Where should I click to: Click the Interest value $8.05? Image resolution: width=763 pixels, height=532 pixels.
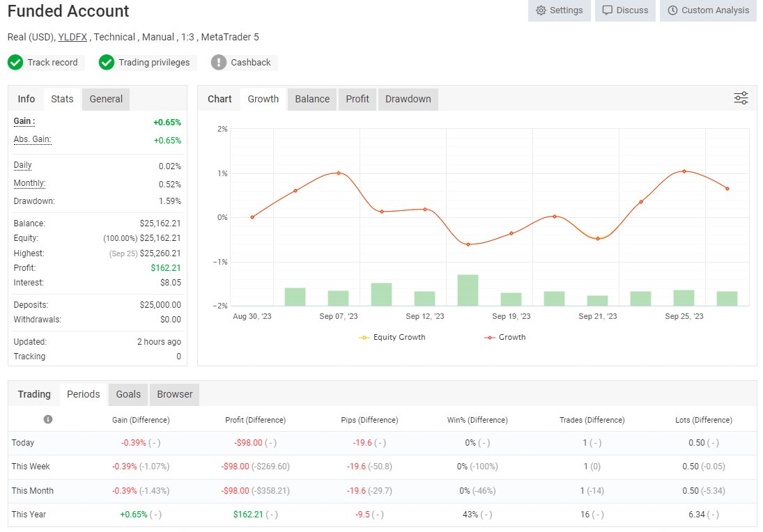(x=171, y=283)
